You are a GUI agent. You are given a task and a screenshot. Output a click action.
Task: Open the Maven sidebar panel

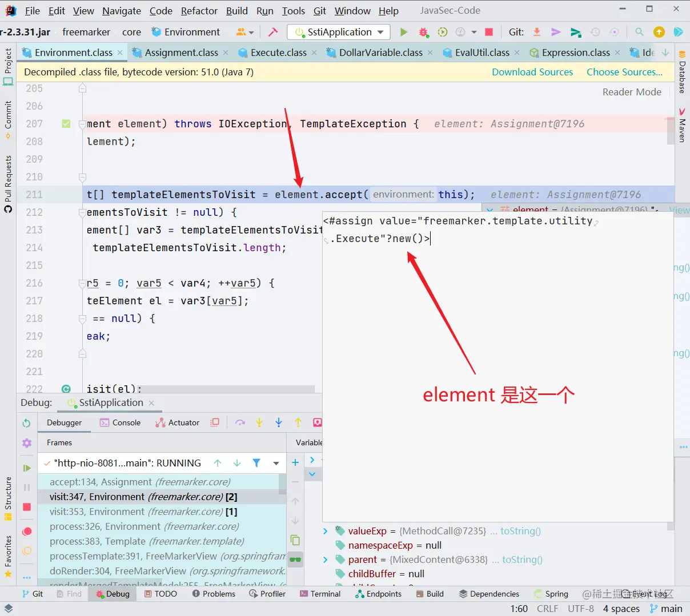pos(682,124)
